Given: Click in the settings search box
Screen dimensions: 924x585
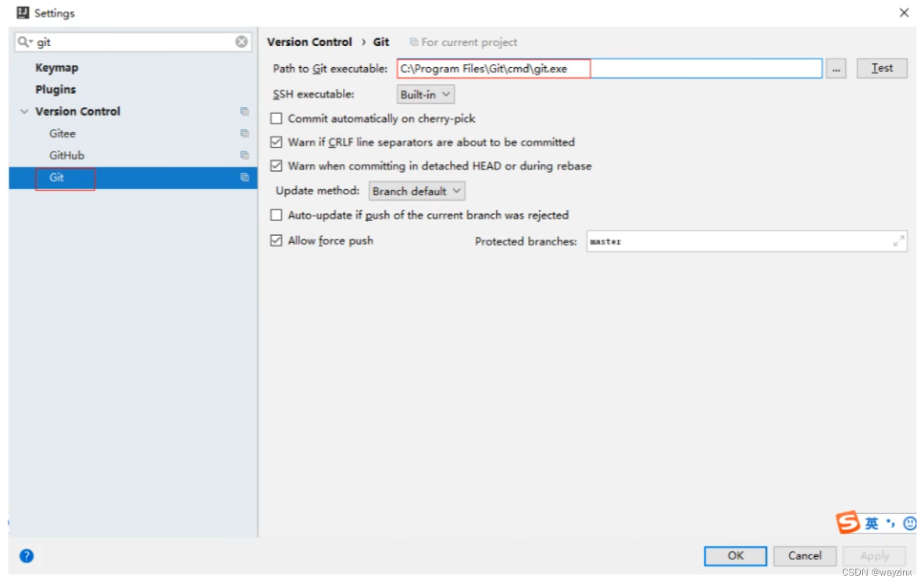Looking at the screenshot, I should (x=134, y=42).
